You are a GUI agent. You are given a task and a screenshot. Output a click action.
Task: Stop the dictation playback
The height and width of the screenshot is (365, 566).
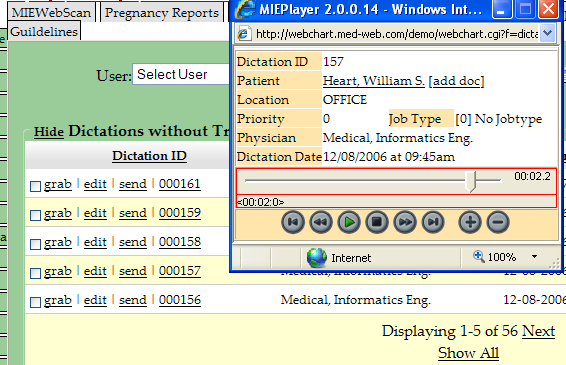377,222
